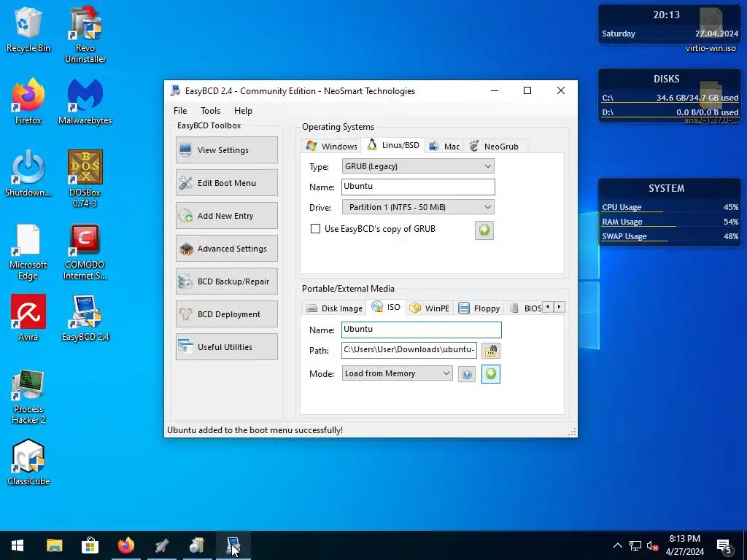
Task: Select the Linux/BSD tab
Action: click(393, 145)
